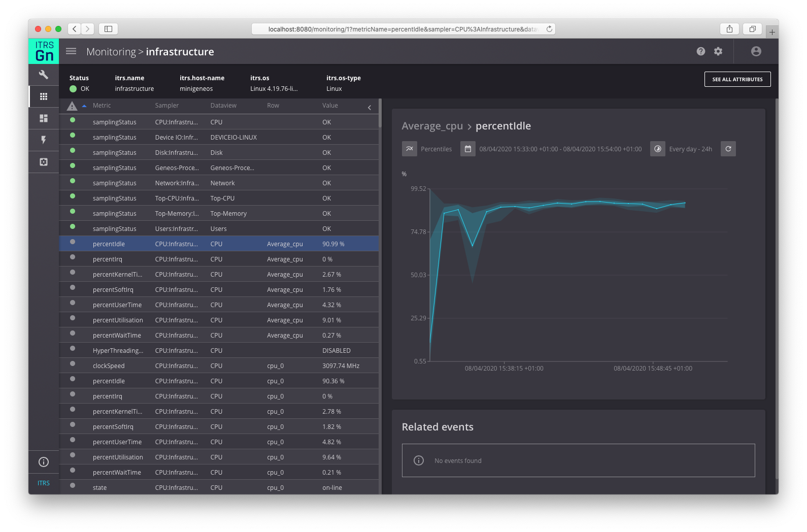Refresh the percentIdle chart

[x=728, y=149]
